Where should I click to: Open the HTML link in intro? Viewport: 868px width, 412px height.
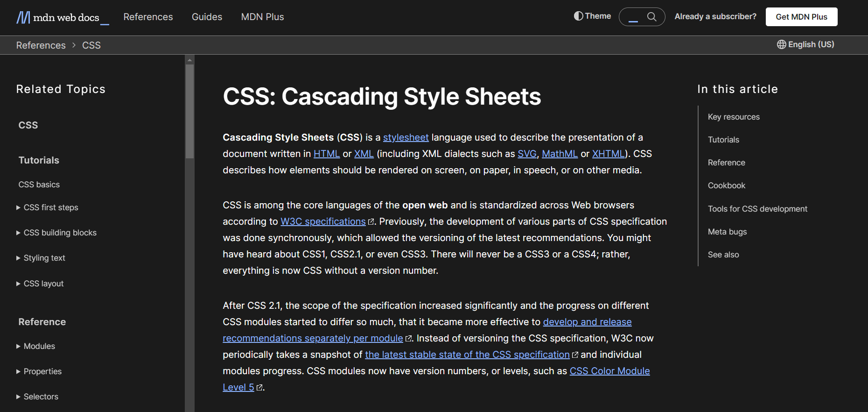point(327,154)
